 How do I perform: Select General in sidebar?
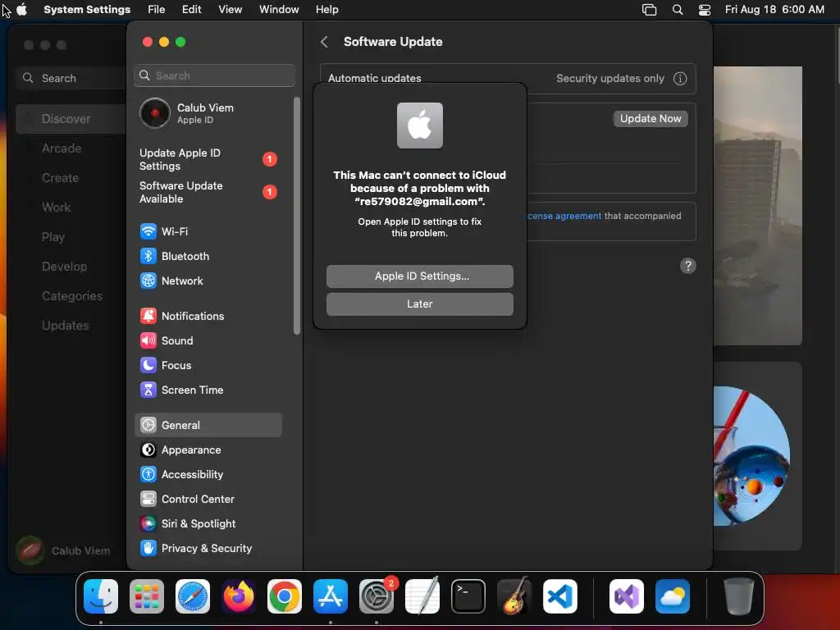pyautogui.click(x=208, y=426)
